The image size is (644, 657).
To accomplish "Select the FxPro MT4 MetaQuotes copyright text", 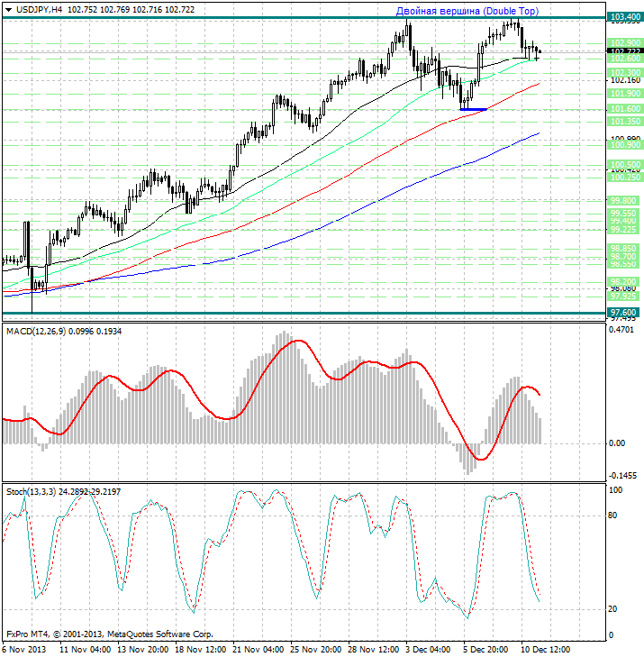I will (110, 634).
